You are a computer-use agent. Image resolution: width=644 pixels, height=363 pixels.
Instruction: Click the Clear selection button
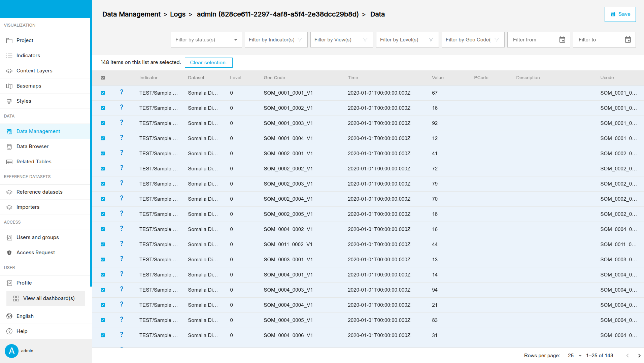(x=208, y=63)
